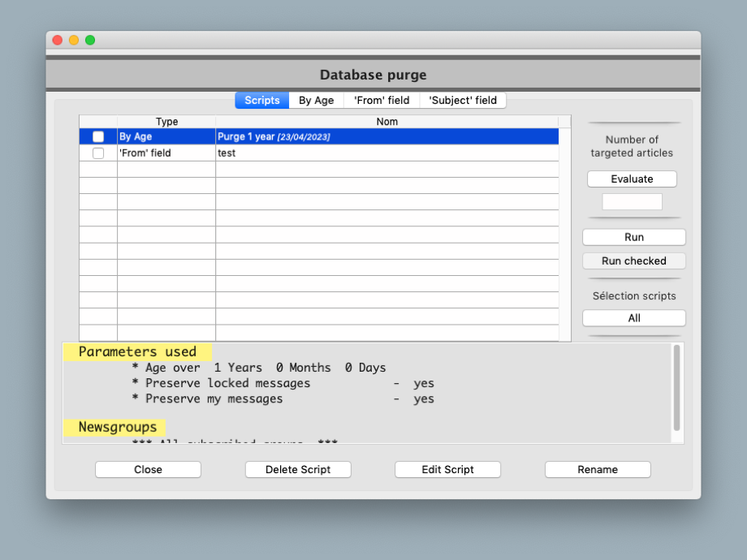
Task: Delete the selected script
Action: [x=298, y=470]
